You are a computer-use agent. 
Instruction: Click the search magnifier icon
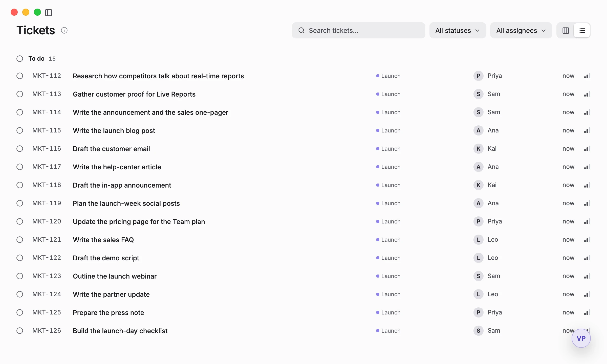point(301,31)
